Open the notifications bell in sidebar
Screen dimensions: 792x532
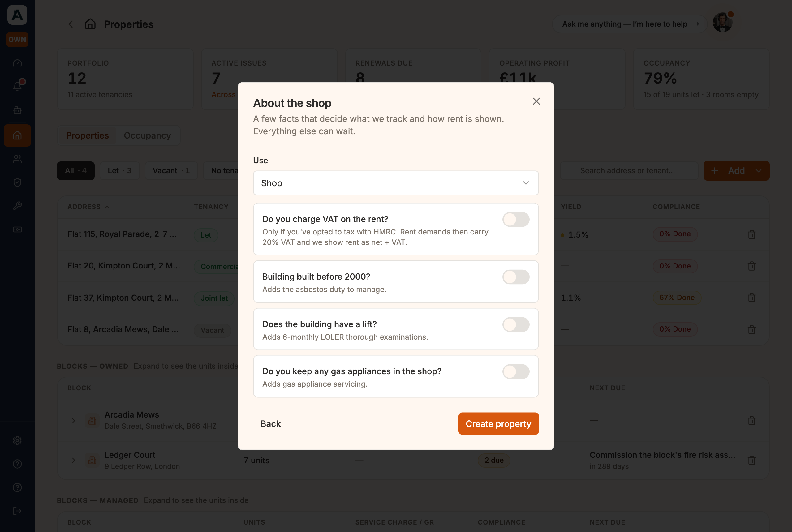click(x=17, y=86)
